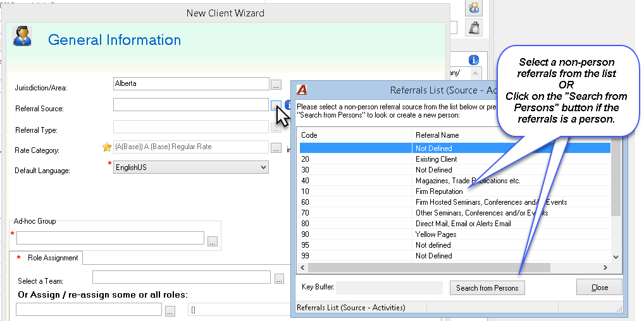The image size is (644, 321).
Task: Open Ad-hoc Group browse button
Action: pyautogui.click(x=213, y=241)
